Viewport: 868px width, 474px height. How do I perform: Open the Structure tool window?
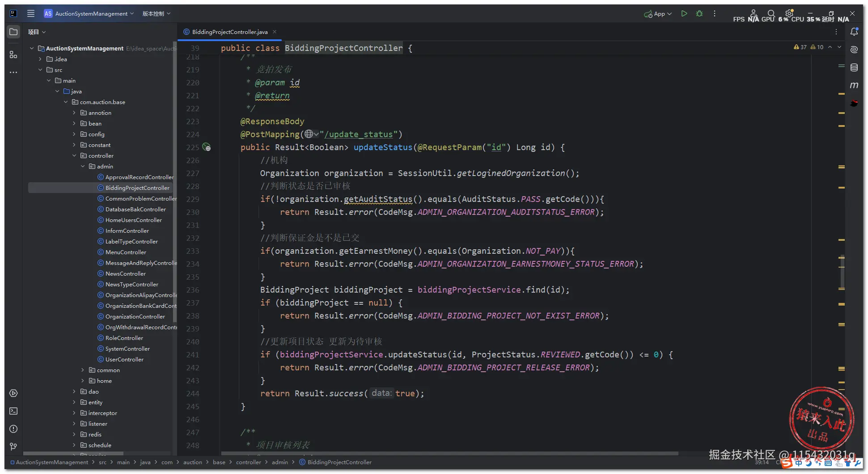pyautogui.click(x=13, y=55)
